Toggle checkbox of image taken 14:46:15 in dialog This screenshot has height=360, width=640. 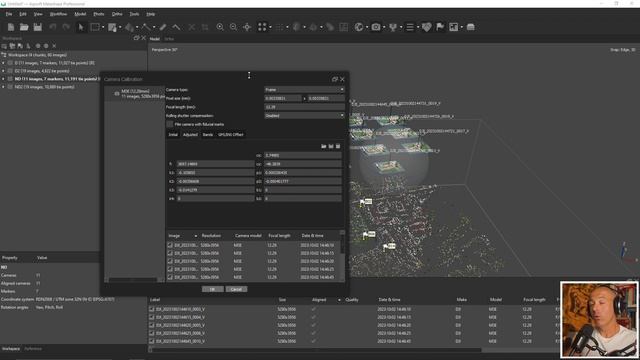pos(170,253)
